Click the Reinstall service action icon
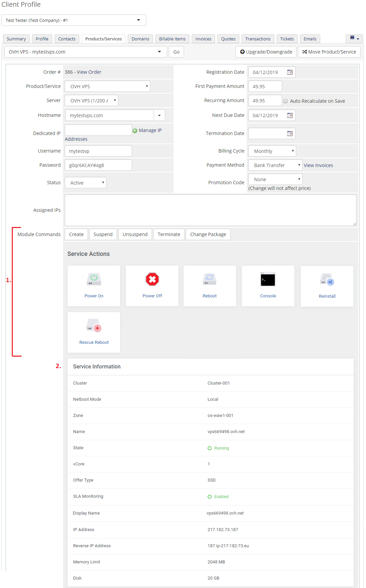This screenshot has height=588, width=366. click(x=327, y=280)
